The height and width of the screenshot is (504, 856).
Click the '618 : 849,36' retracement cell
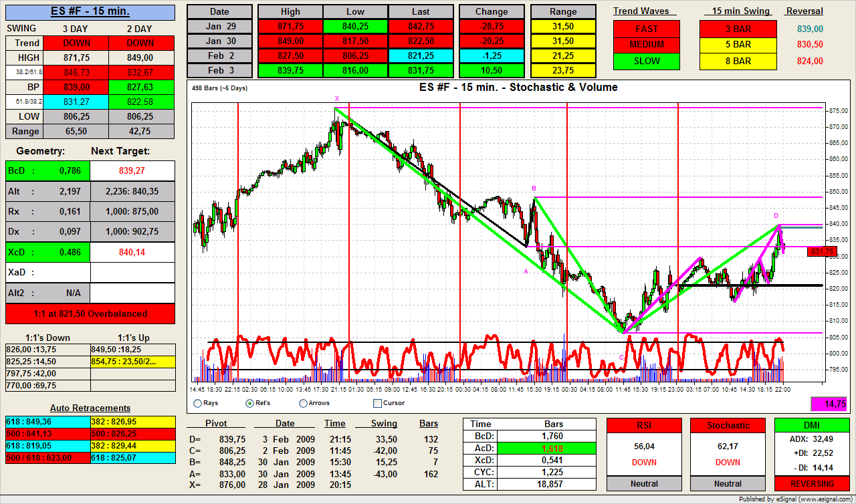coord(48,422)
